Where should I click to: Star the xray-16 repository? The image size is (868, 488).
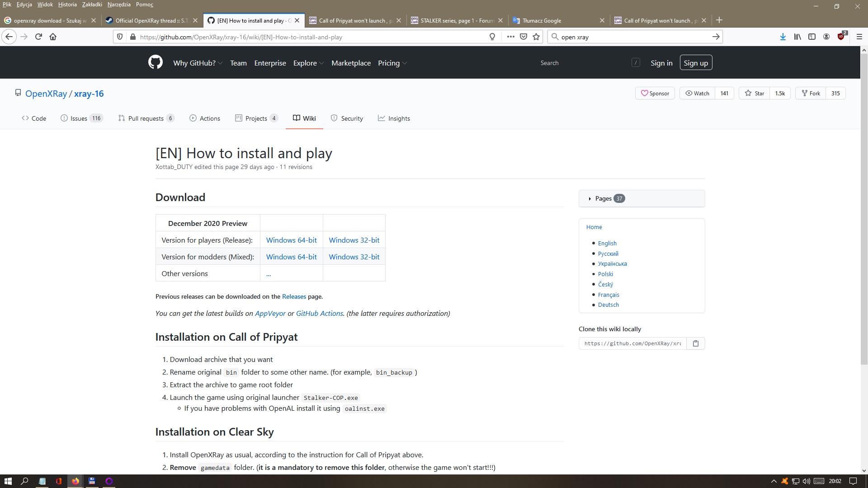tap(754, 93)
